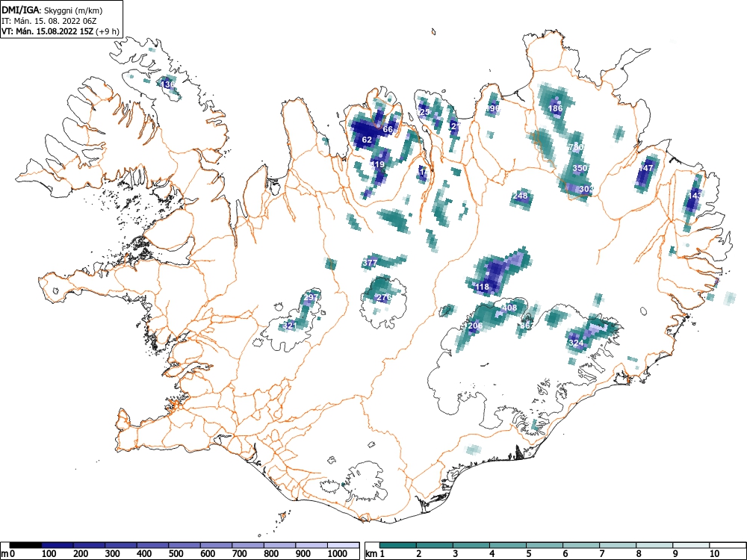747x560 pixels.
Task: Click the 100–200 m dark navy legend swatch
Action: click(x=58, y=545)
